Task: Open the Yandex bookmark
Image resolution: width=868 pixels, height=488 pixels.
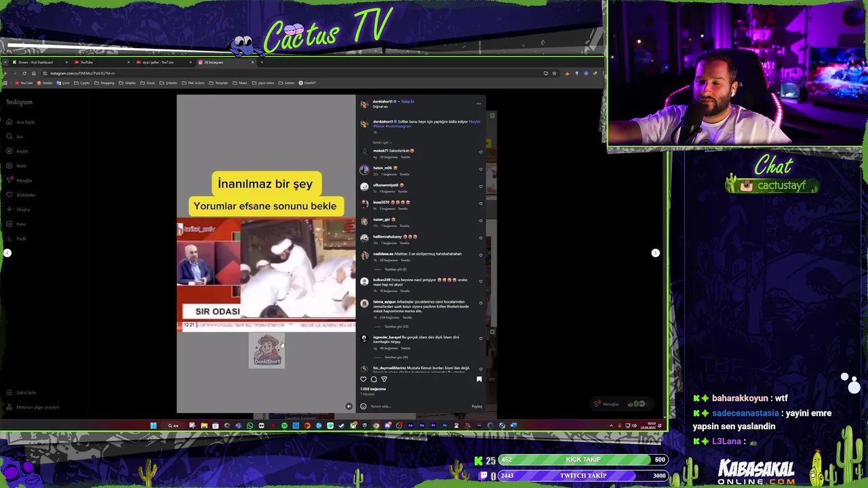Action: (45, 83)
